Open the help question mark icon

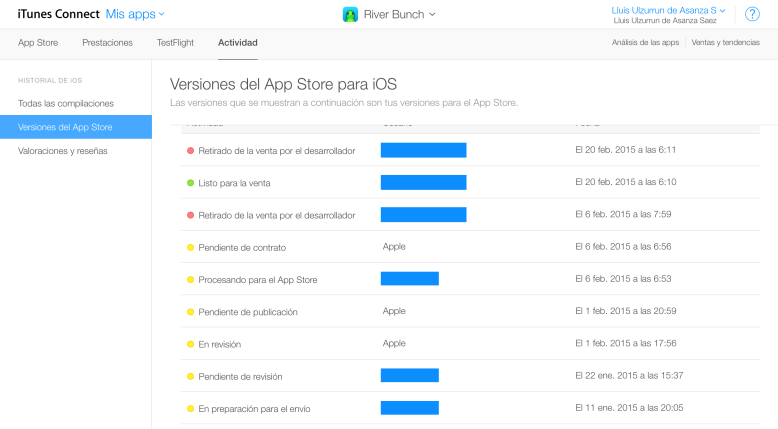coord(752,14)
